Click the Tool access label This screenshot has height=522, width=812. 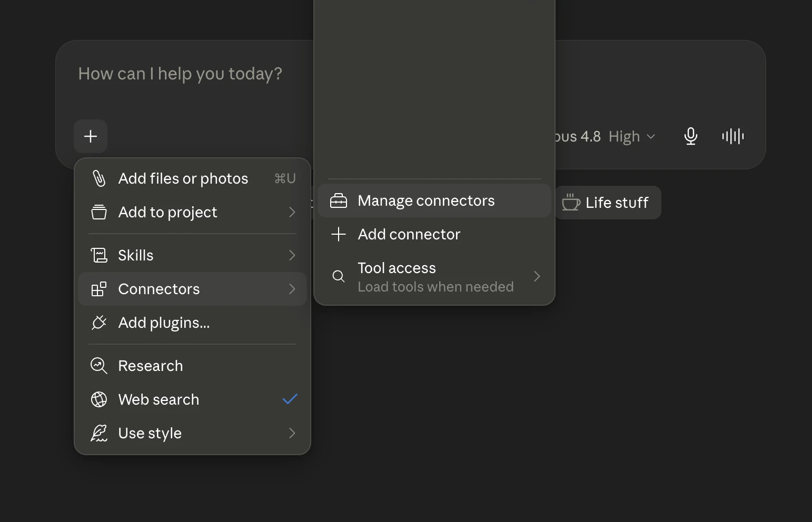pos(397,268)
